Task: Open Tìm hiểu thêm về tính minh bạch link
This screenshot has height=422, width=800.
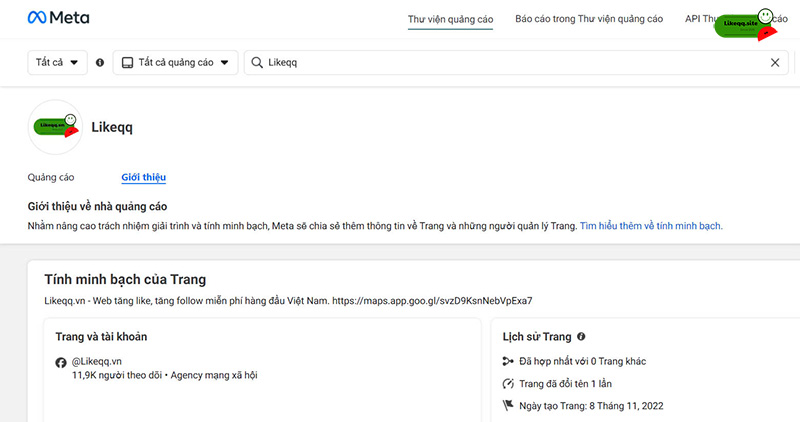Action: pyautogui.click(x=651, y=226)
